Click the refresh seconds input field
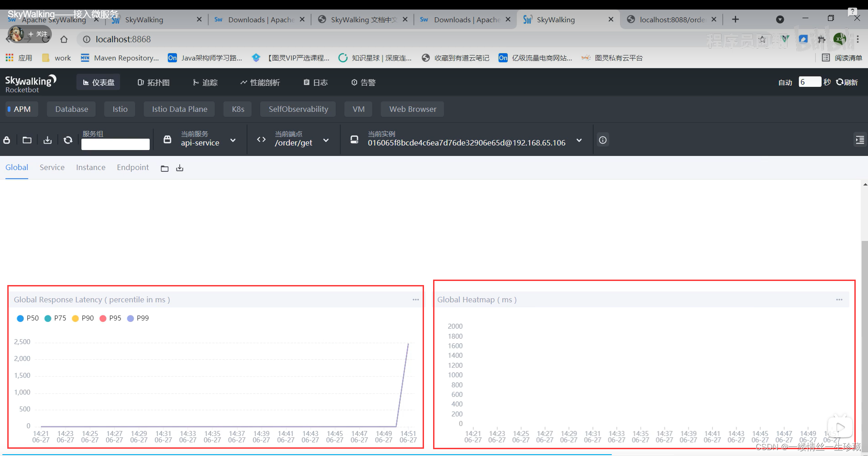 810,82
